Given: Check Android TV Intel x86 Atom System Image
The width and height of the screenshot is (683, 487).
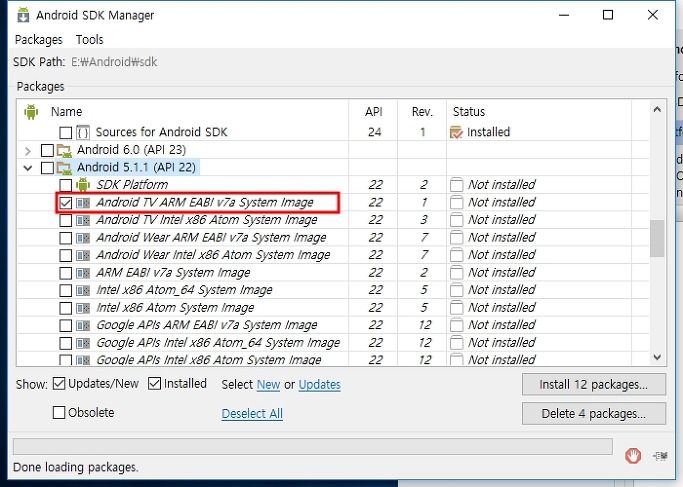Looking at the screenshot, I should tap(65, 220).
